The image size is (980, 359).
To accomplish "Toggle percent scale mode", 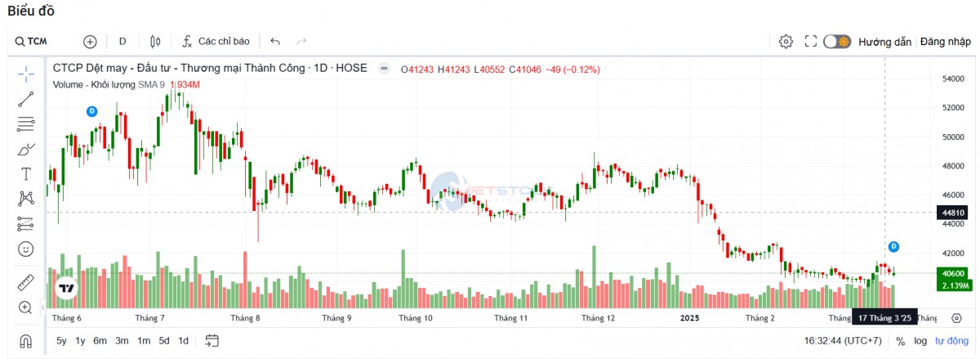I will pyautogui.click(x=901, y=341).
